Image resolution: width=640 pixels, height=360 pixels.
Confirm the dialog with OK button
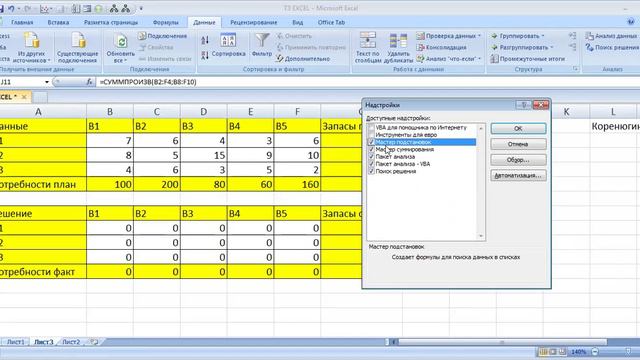pos(518,129)
